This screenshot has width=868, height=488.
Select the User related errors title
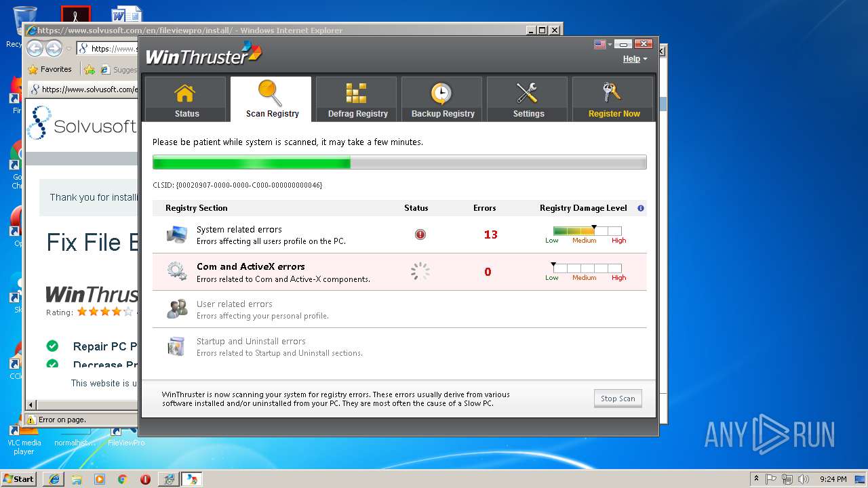coord(235,304)
